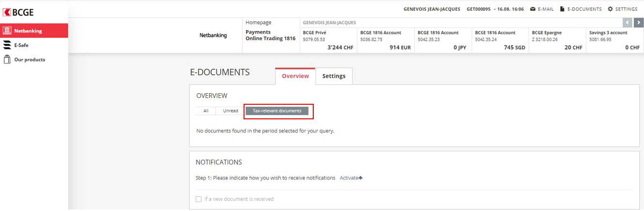This screenshot has width=644, height=211.
Task: Select the BCGE Epargne account tile
Action: (x=557, y=40)
